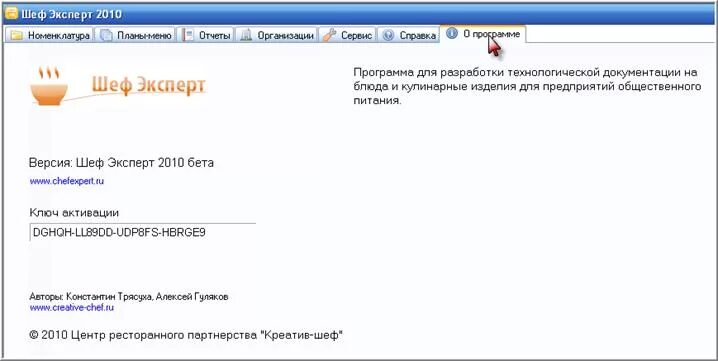
Task: Click the info icon on О программе tab
Action: (451, 33)
